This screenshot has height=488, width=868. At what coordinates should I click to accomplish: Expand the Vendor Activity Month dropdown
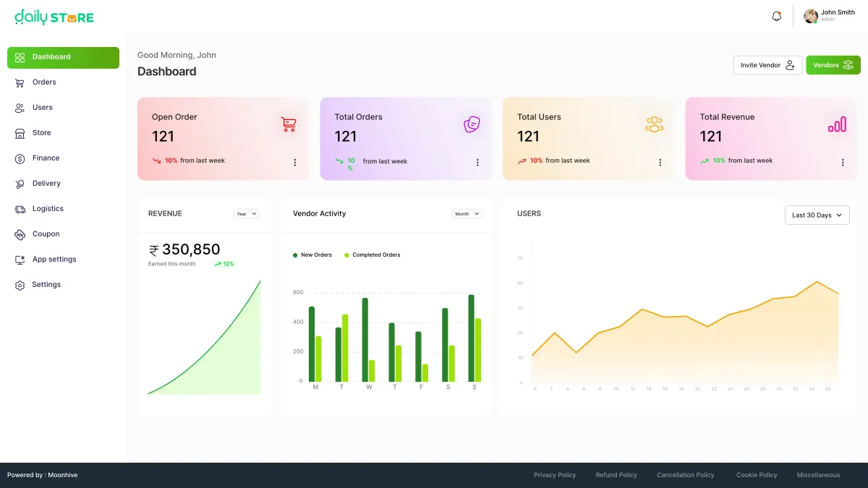[467, 214]
